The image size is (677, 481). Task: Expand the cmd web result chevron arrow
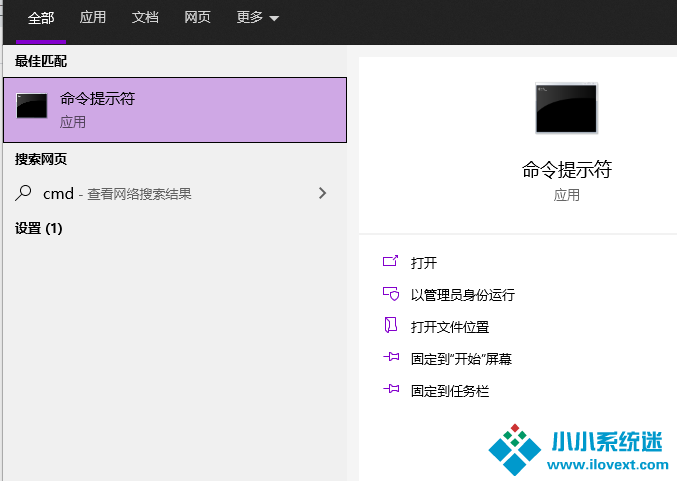pos(322,193)
